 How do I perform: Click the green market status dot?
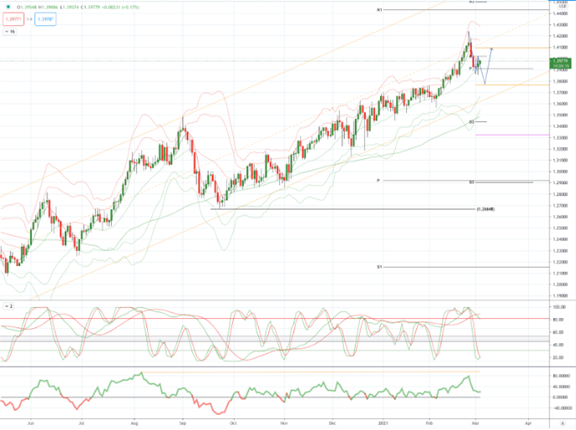click(x=8, y=7)
